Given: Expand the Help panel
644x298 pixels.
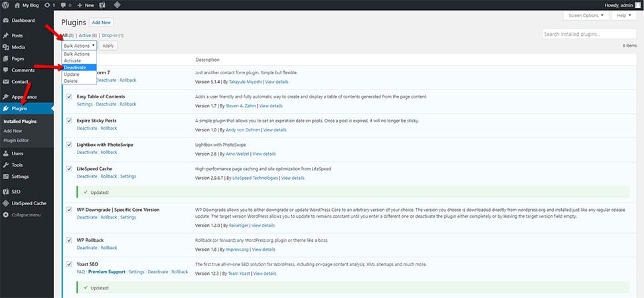Looking at the screenshot, I should pos(624,16).
